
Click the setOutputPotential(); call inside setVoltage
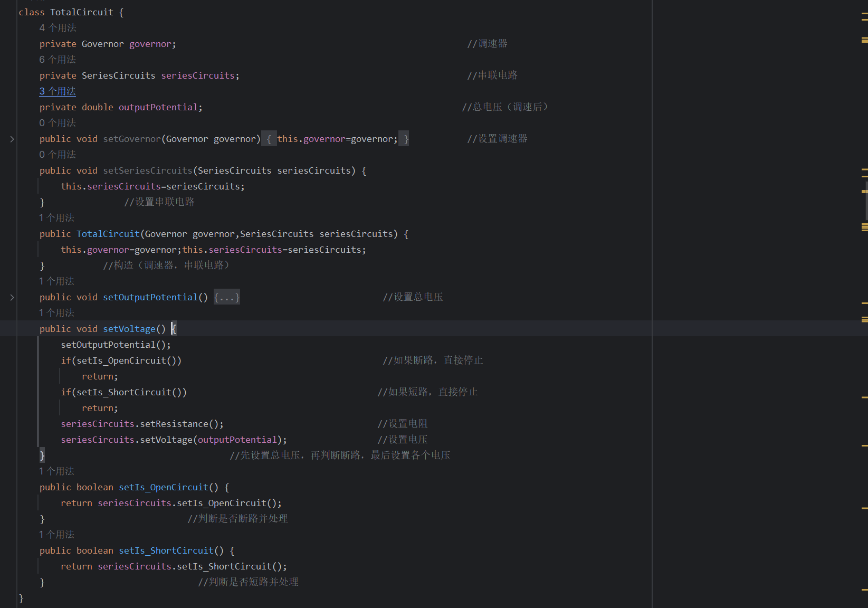click(116, 345)
